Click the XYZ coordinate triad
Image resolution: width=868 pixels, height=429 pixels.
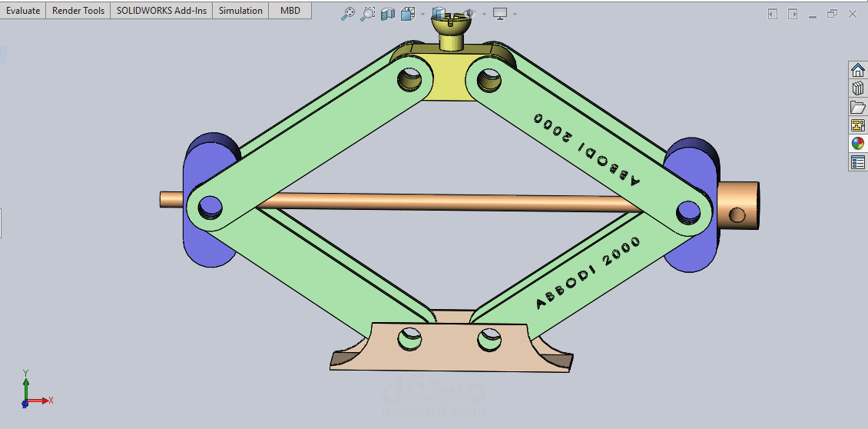pos(36,390)
